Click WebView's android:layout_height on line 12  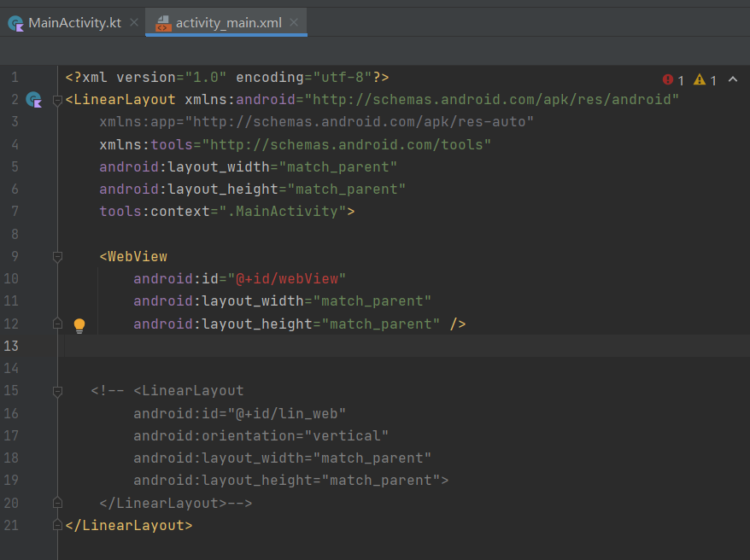click(x=286, y=324)
